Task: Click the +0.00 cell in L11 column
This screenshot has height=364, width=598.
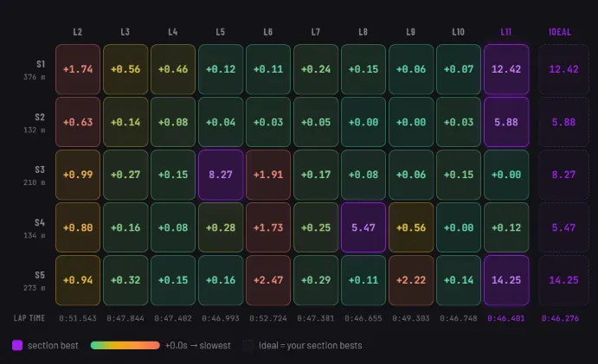Action: tap(506, 175)
